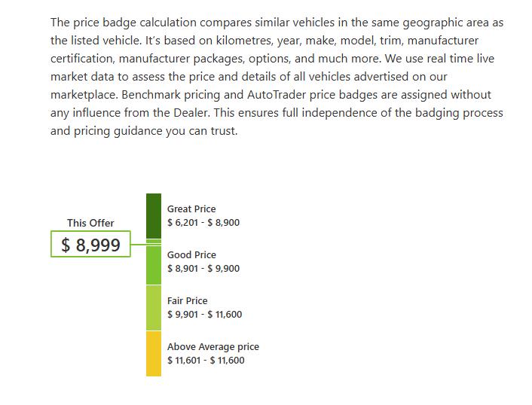Screen dimensions: 532x405
Task: Click the yellow Above Average price bar segment
Action: [154, 354]
